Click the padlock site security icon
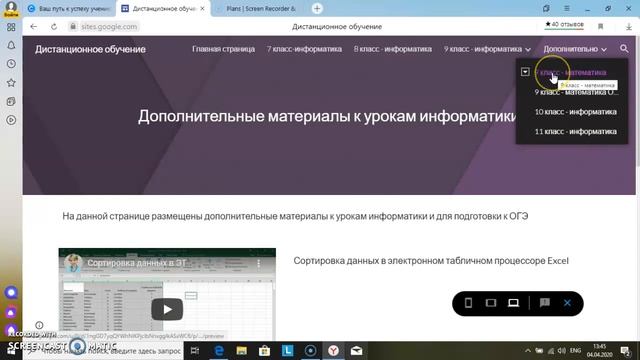 coord(73,27)
